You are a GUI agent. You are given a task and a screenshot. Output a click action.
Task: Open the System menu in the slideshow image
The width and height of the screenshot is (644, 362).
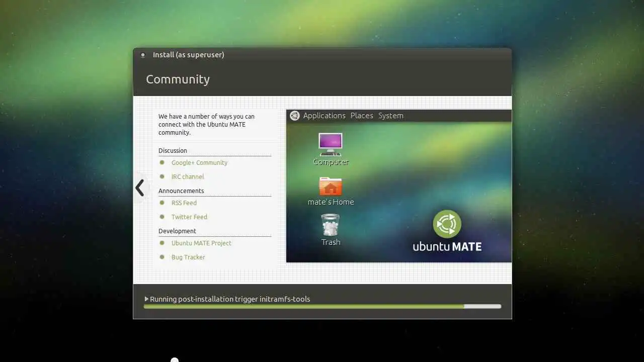(x=391, y=116)
